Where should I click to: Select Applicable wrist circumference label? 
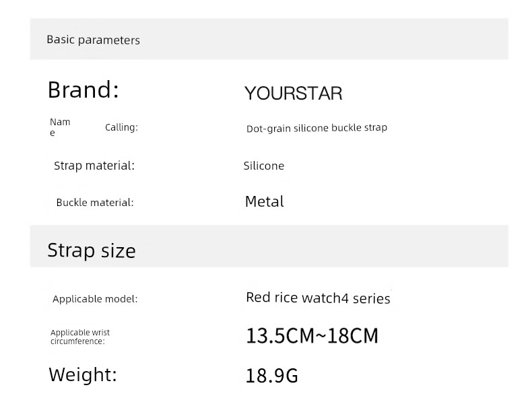point(80,337)
